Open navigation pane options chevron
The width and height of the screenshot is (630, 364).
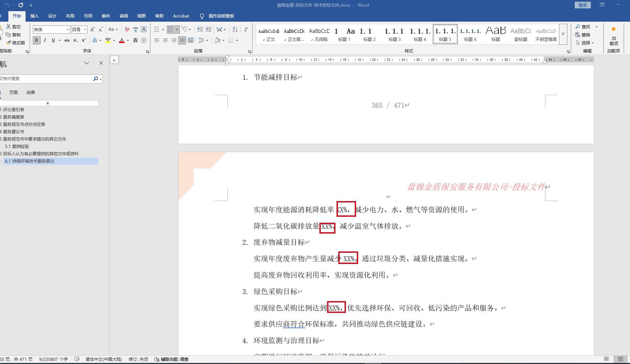coord(86,63)
